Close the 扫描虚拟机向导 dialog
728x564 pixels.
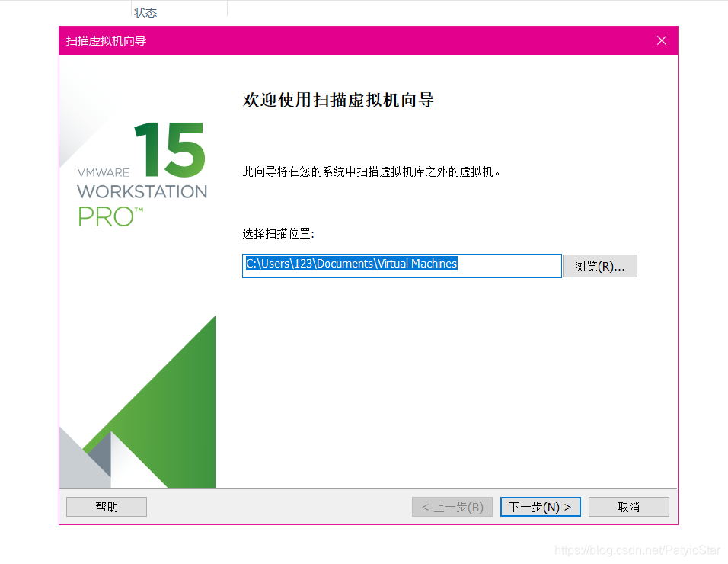pyautogui.click(x=662, y=41)
